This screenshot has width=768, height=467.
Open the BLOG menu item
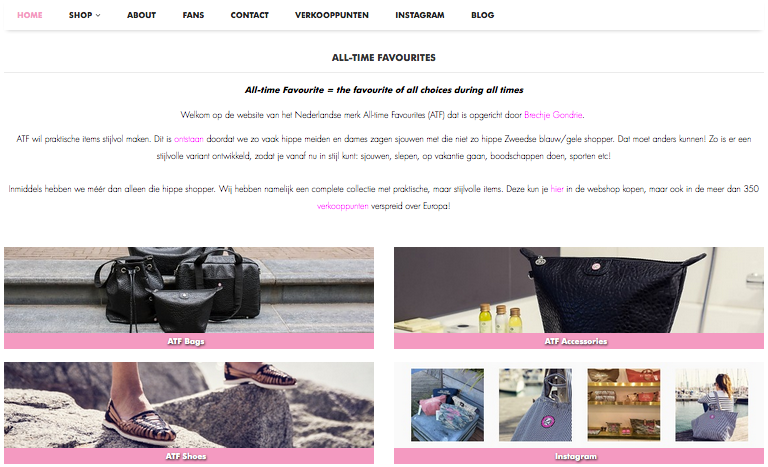482,15
